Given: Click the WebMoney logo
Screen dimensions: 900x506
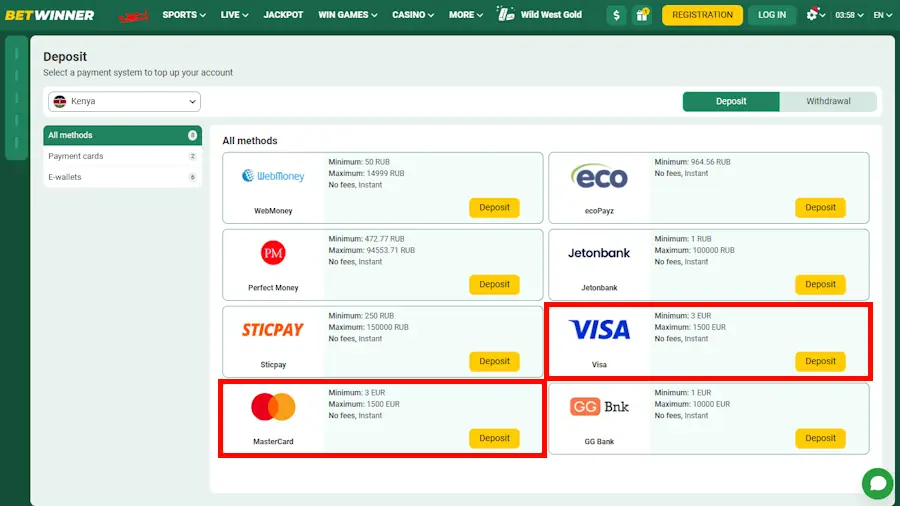Looking at the screenshot, I should tap(273, 176).
